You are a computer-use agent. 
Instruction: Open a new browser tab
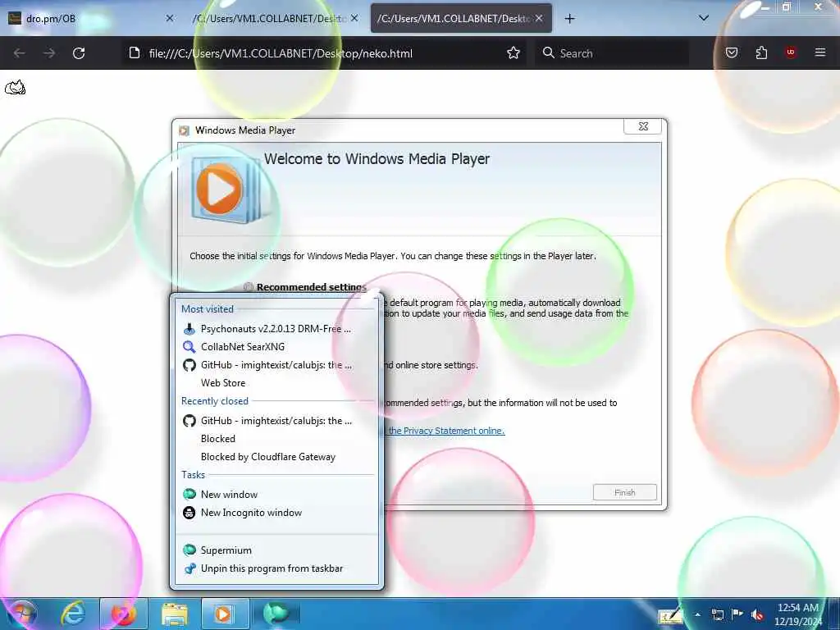click(x=570, y=19)
